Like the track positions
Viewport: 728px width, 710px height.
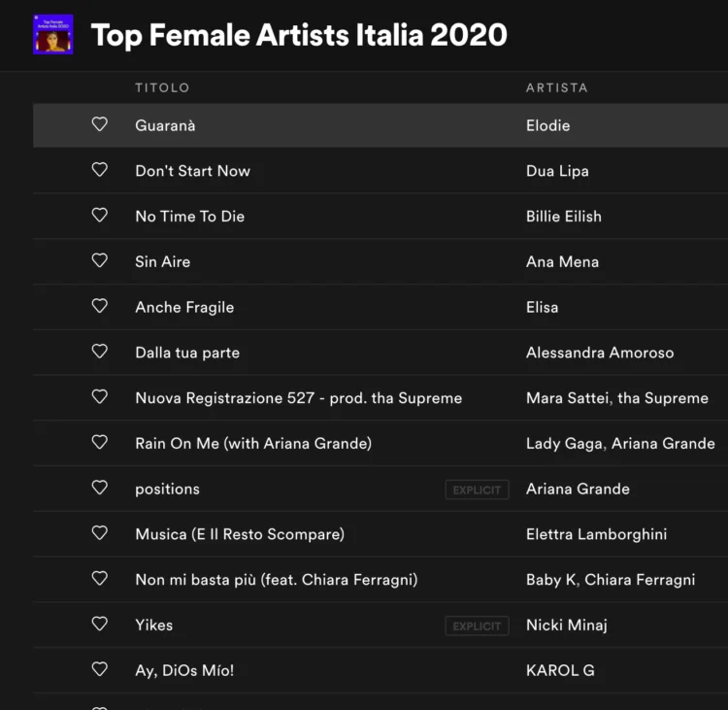(x=99, y=488)
